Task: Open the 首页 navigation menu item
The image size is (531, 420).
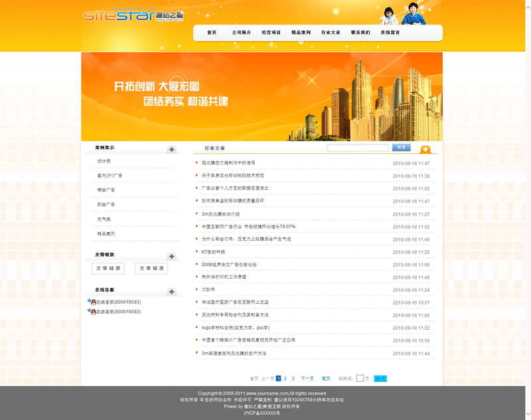Action: [x=212, y=33]
